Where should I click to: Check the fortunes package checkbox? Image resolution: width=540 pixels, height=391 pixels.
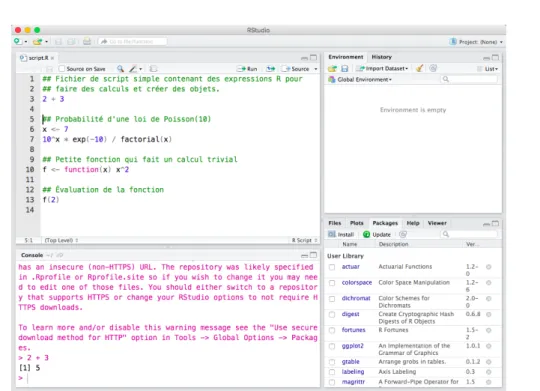[332, 330]
